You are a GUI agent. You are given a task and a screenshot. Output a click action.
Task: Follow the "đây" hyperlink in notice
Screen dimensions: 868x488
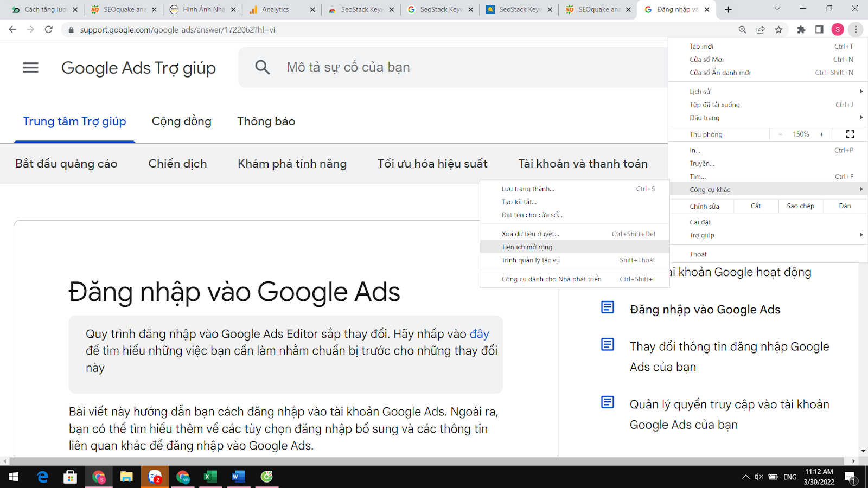(x=479, y=334)
